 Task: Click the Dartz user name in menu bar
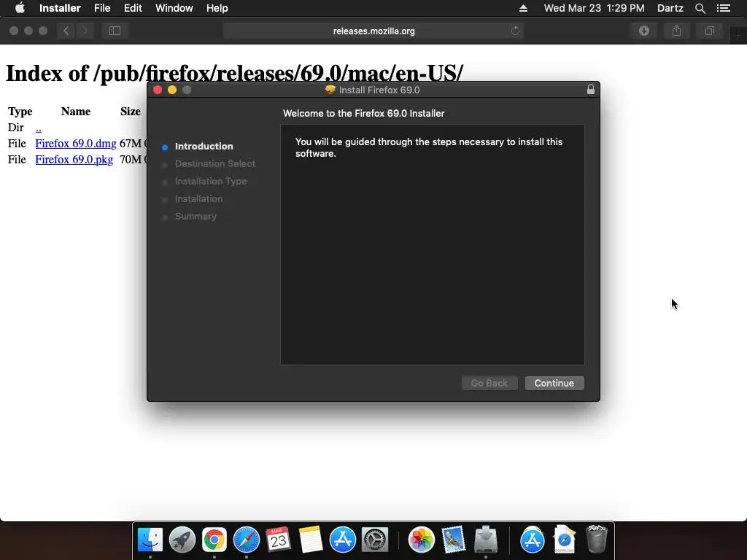[x=670, y=8]
